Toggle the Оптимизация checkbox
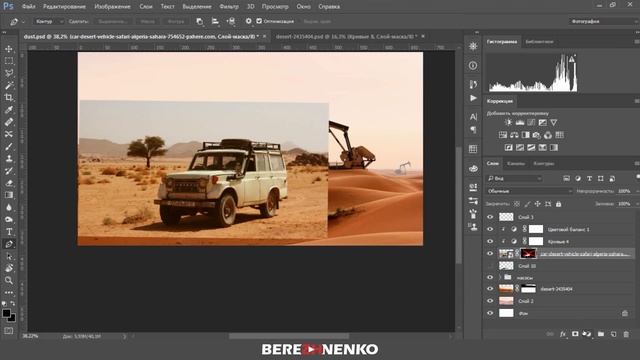Screen dimensions: 640x360 point(259,21)
